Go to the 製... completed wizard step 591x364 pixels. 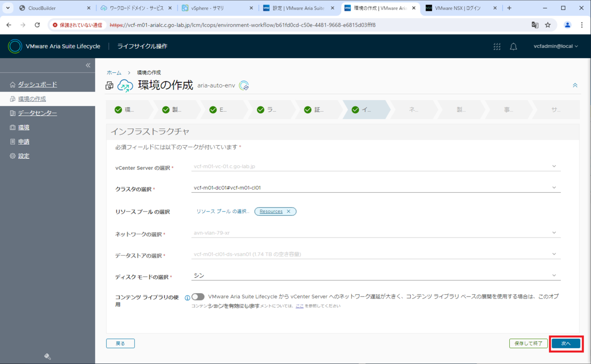coord(177,110)
